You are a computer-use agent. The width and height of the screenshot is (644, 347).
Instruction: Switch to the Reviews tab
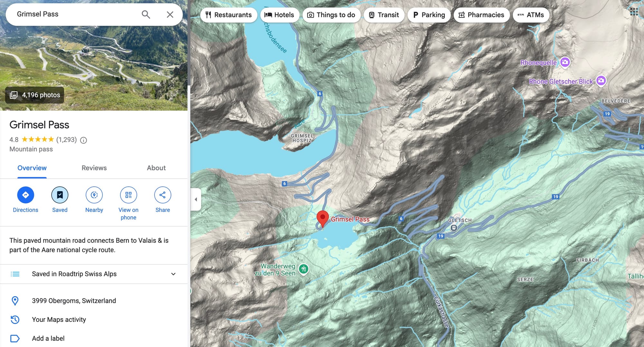(94, 168)
